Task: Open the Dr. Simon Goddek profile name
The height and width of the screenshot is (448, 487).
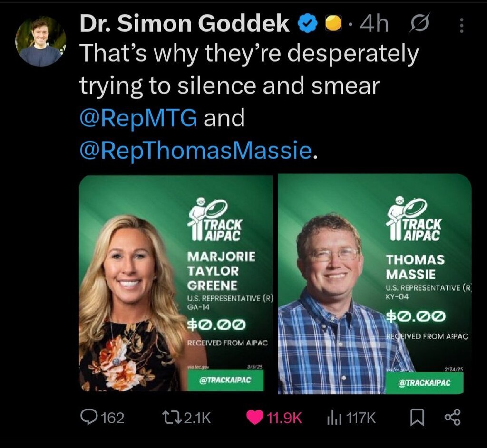Action: 185,24
